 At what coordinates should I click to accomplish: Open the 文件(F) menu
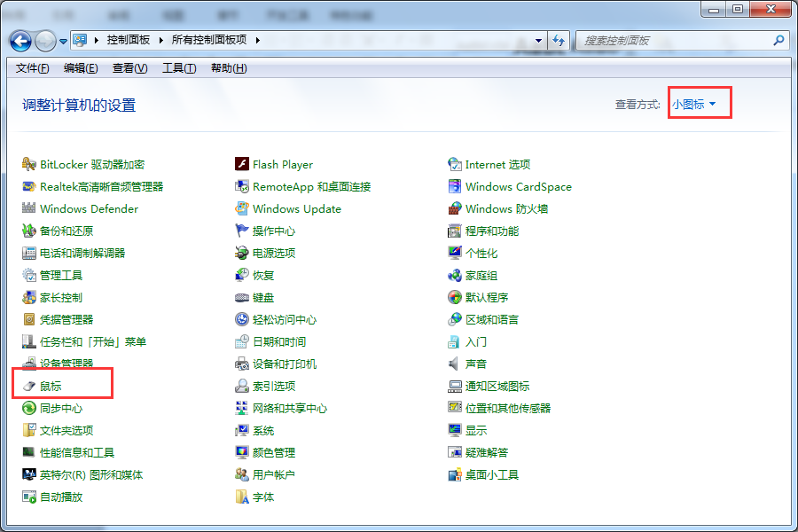(x=33, y=68)
